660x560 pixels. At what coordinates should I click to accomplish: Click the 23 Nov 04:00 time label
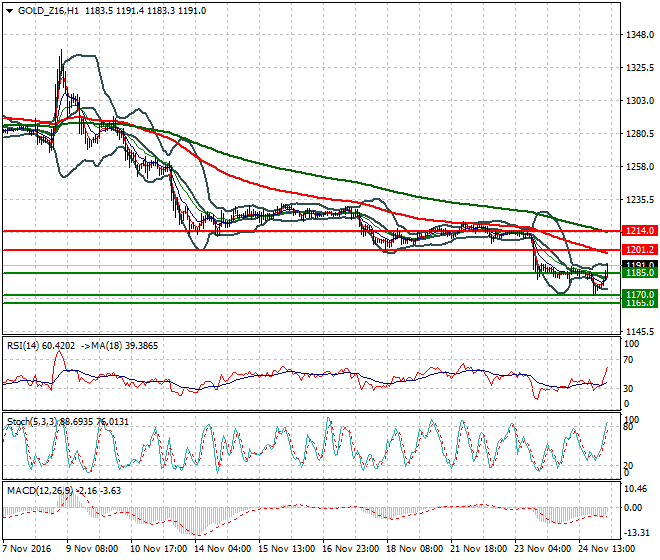[542, 549]
